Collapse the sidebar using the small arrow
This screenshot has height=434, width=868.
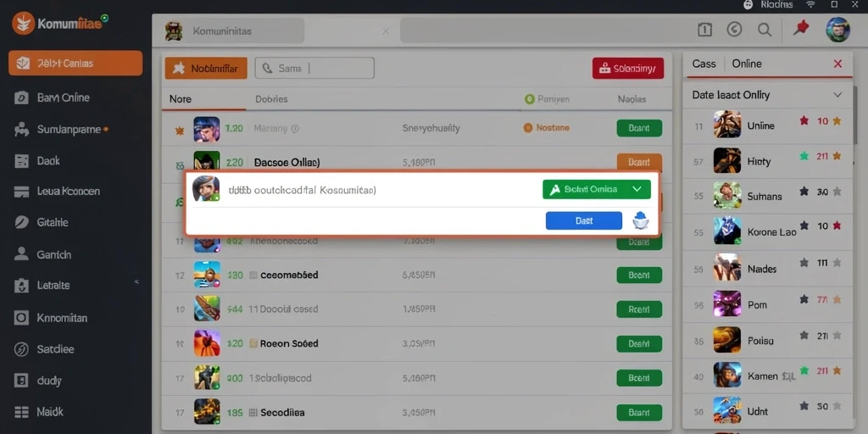136,282
